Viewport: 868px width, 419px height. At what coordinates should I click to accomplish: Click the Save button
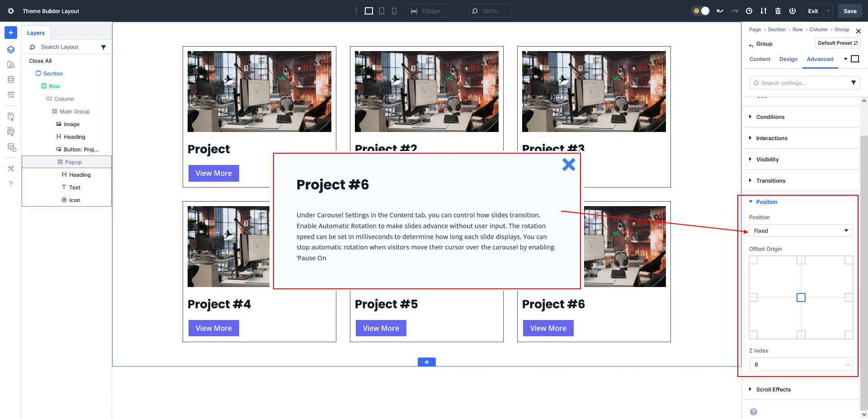(x=850, y=11)
